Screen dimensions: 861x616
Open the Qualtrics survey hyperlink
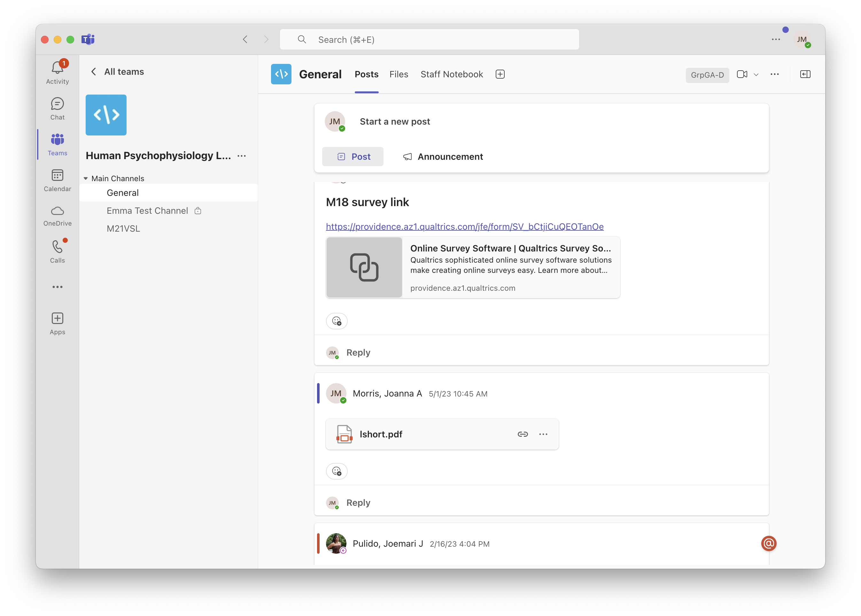464,227
